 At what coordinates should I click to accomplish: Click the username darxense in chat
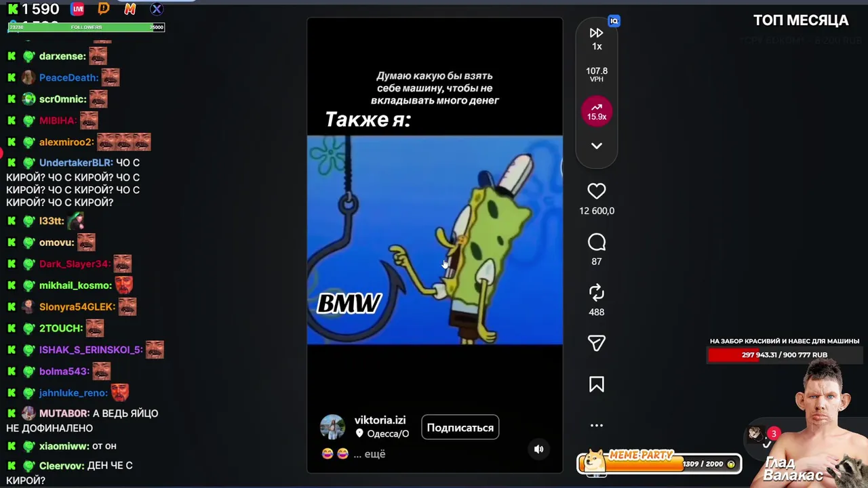[62, 56]
